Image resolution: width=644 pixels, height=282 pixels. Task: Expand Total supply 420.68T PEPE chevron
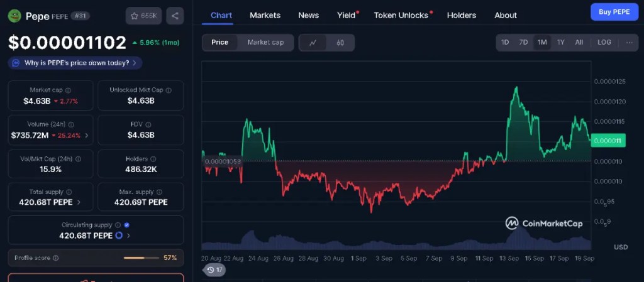(x=79, y=202)
